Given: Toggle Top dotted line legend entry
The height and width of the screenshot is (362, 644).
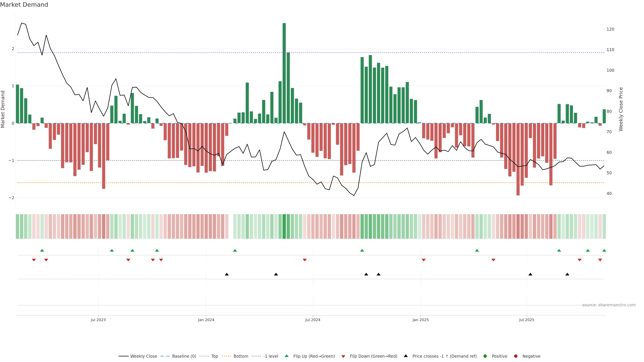Looking at the screenshot, I should tap(214, 356).
